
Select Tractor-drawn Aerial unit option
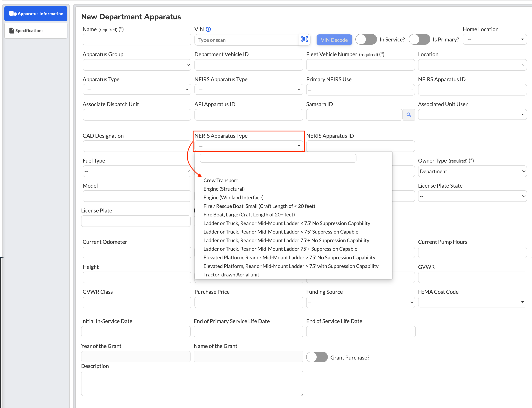[x=293, y=274]
